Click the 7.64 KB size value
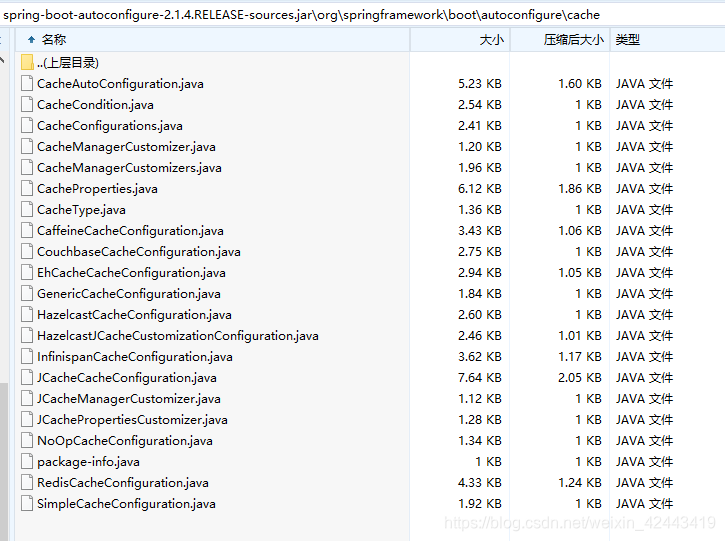This screenshot has height=541, width=725. 480,378
